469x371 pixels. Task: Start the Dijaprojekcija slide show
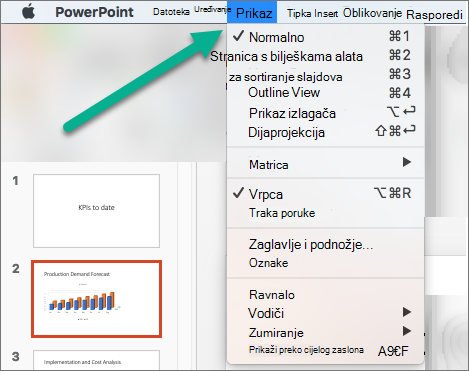coord(325,132)
